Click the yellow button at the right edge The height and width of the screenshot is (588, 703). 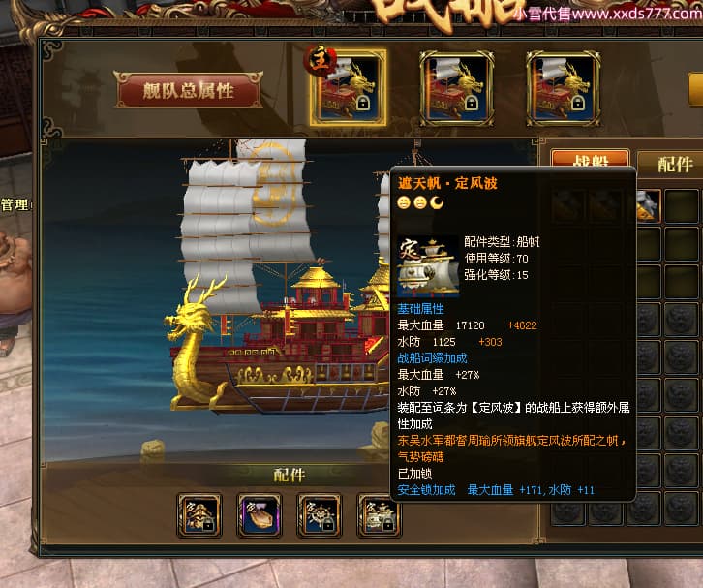pos(696,89)
